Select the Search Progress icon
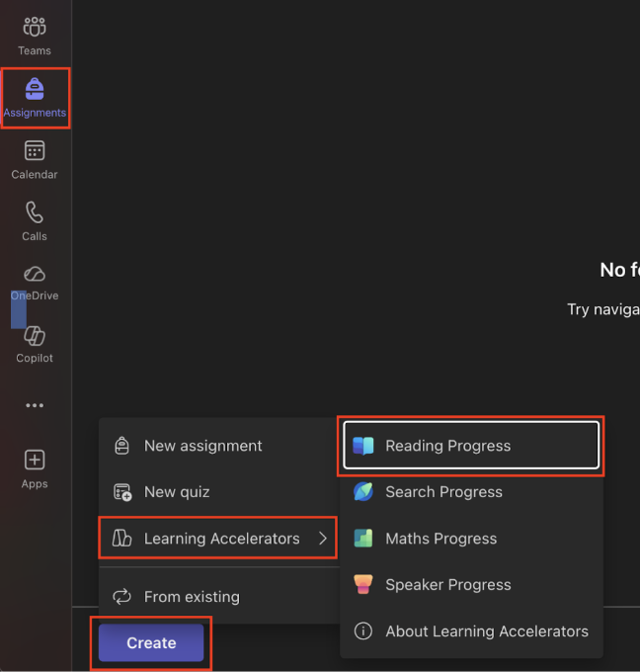 tap(363, 492)
